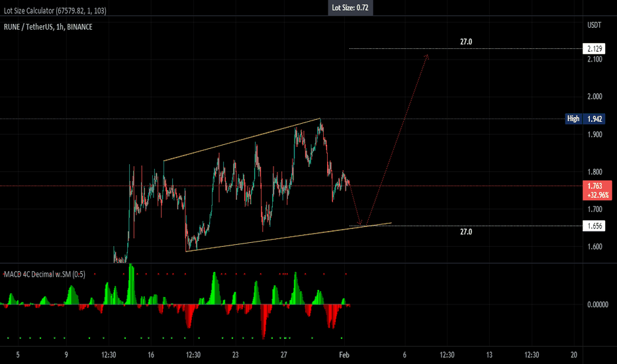Click the current price 1.763 label

(x=597, y=191)
